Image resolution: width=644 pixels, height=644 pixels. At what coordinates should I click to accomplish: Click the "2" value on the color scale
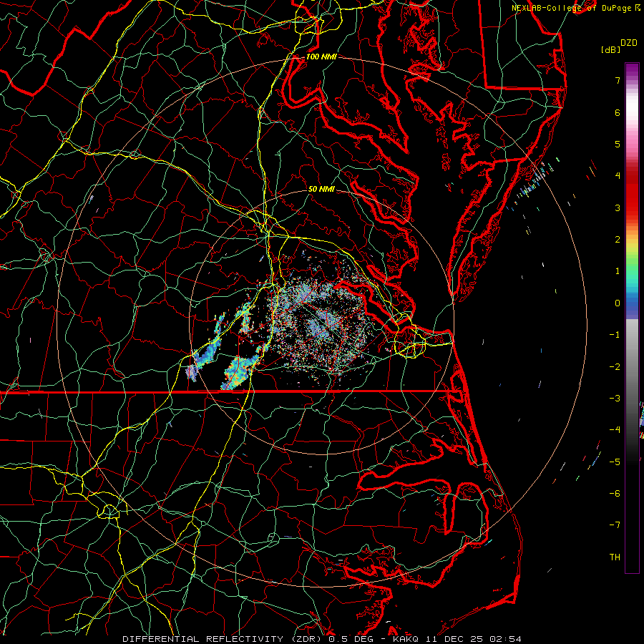[x=618, y=240]
